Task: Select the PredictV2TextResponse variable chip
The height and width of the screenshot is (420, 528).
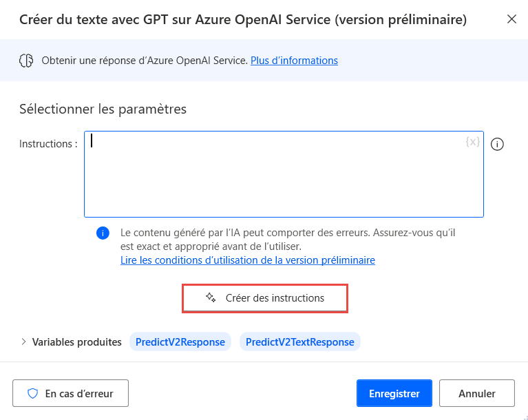Action: [299, 342]
